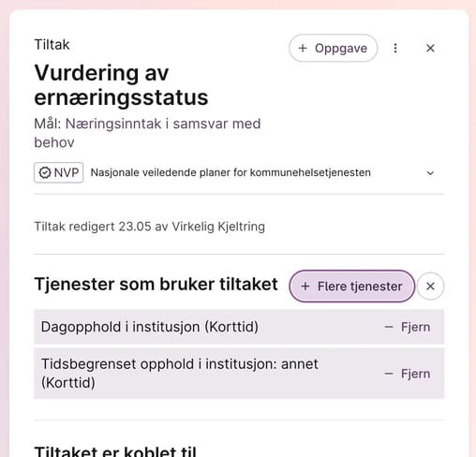Image resolution: width=476 pixels, height=457 pixels.
Task: Open the three-dot more options menu
Action: (395, 48)
